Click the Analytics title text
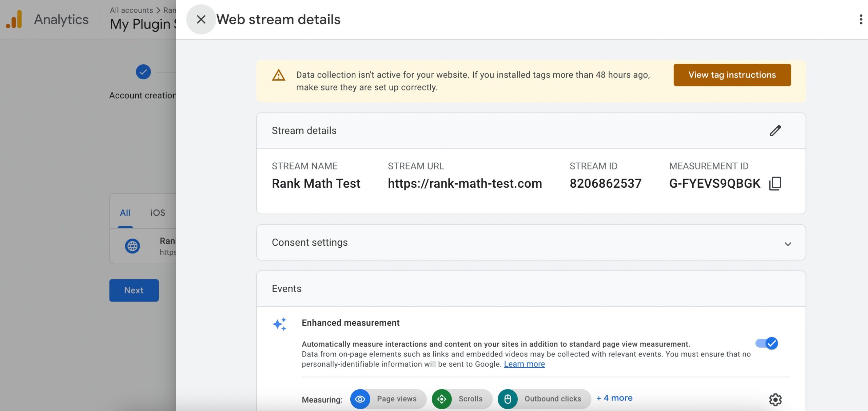The height and width of the screenshot is (411, 868). click(61, 19)
